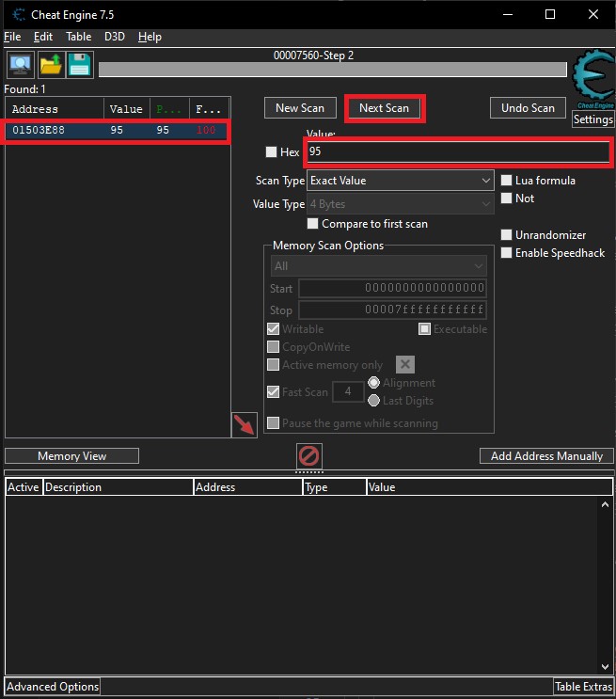Click the red no-entry clear list icon
The image size is (616, 699).
click(x=308, y=456)
